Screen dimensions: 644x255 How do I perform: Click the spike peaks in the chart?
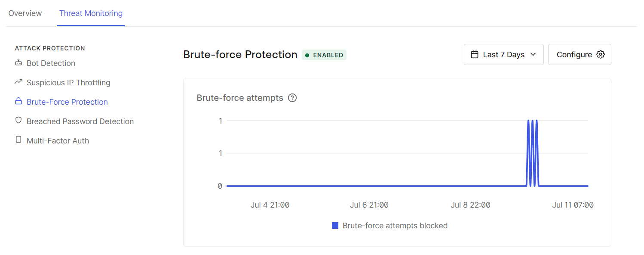(x=532, y=121)
